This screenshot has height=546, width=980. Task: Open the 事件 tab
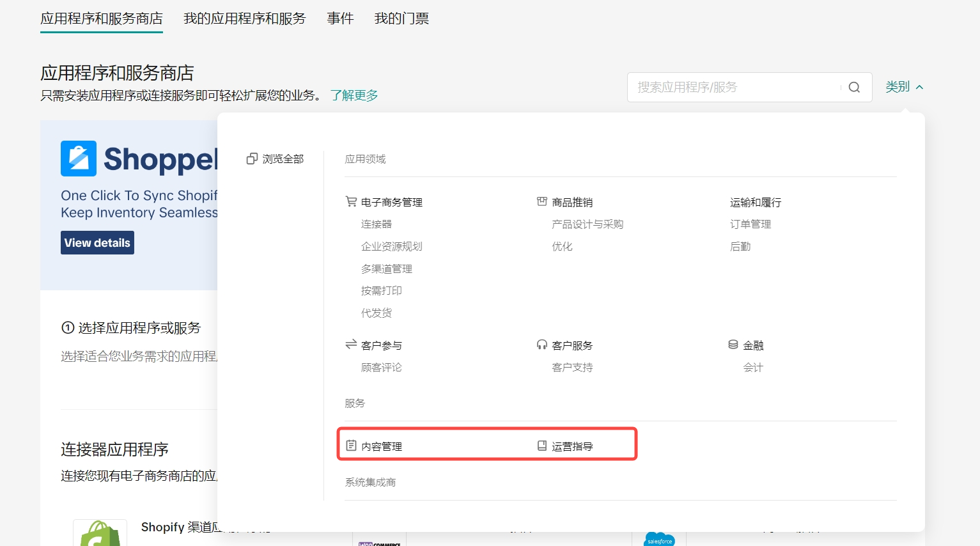point(340,19)
